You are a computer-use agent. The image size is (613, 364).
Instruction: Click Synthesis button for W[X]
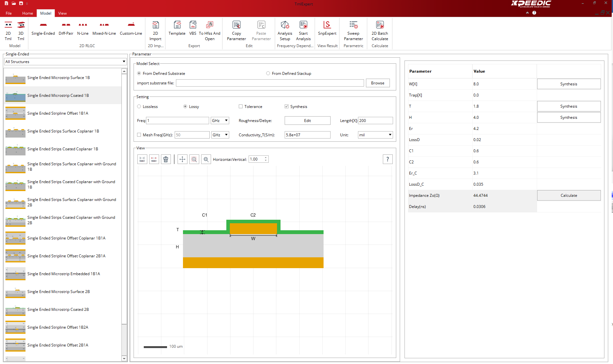click(569, 84)
